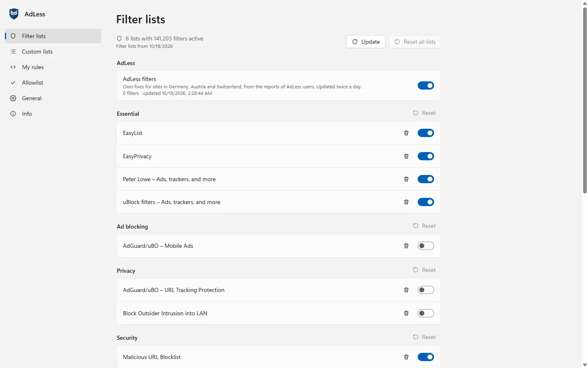Reset the Ad blocking section

tap(424, 226)
